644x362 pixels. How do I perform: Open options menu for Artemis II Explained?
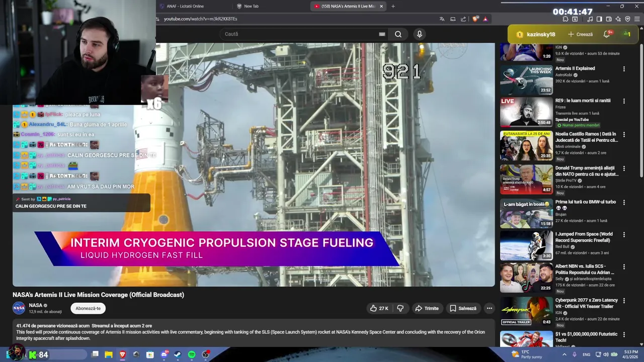[x=624, y=69]
